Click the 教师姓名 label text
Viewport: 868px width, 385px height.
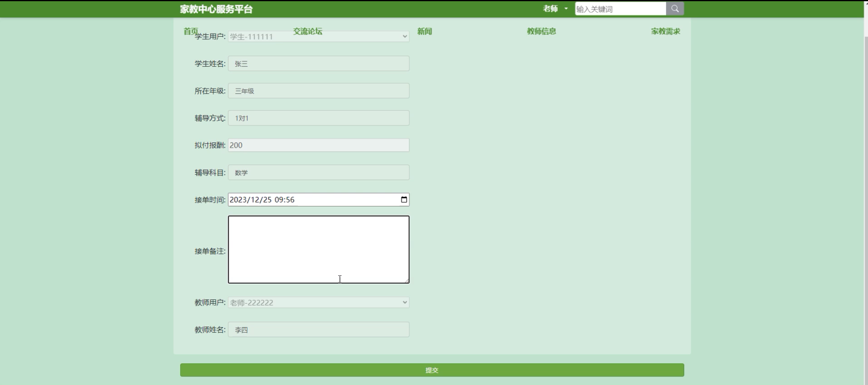210,330
